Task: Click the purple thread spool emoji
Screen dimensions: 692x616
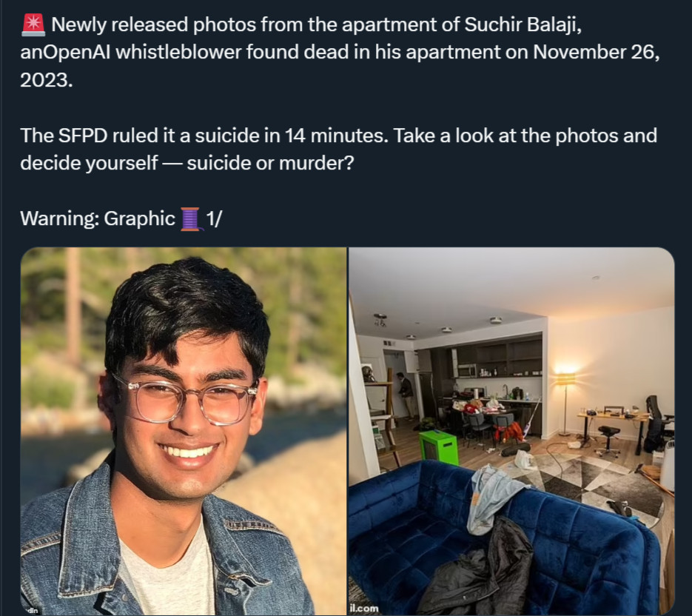Action: click(x=191, y=219)
